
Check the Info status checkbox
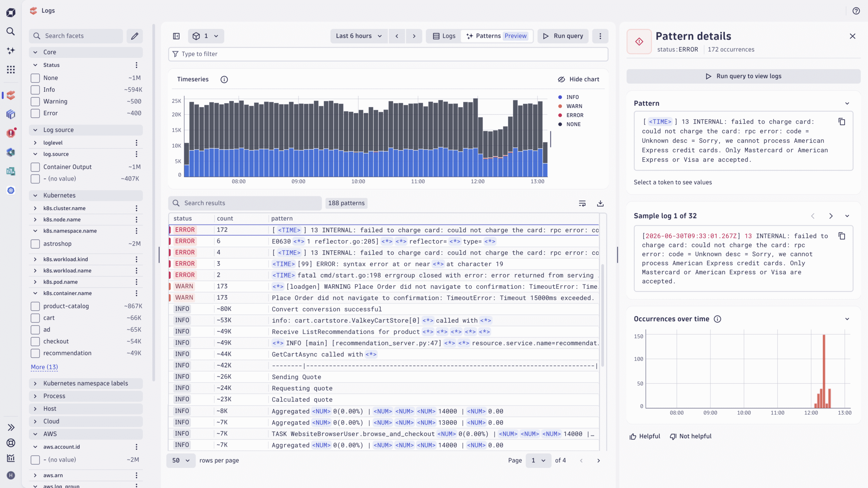pos(35,90)
